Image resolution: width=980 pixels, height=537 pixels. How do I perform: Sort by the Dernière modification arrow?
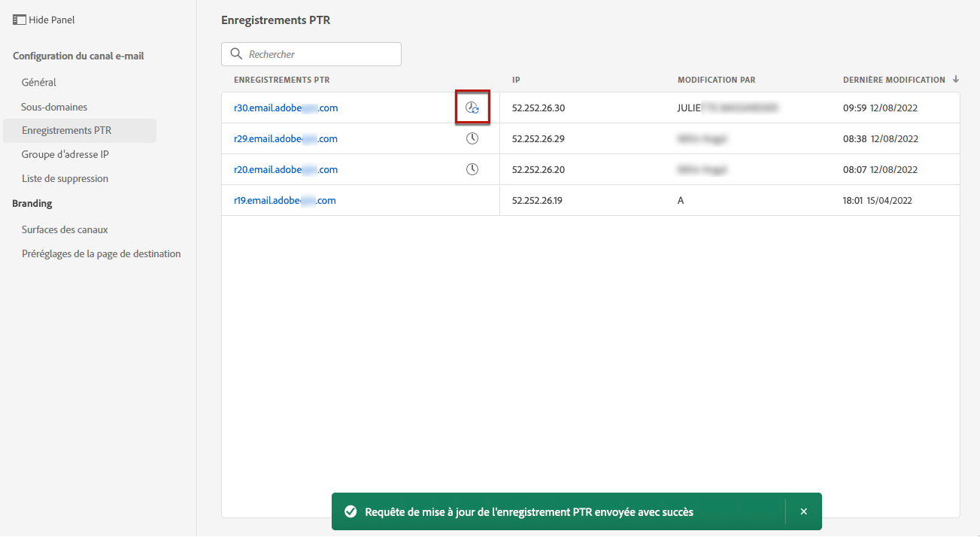pyautogui.click(x=956, y=79)
